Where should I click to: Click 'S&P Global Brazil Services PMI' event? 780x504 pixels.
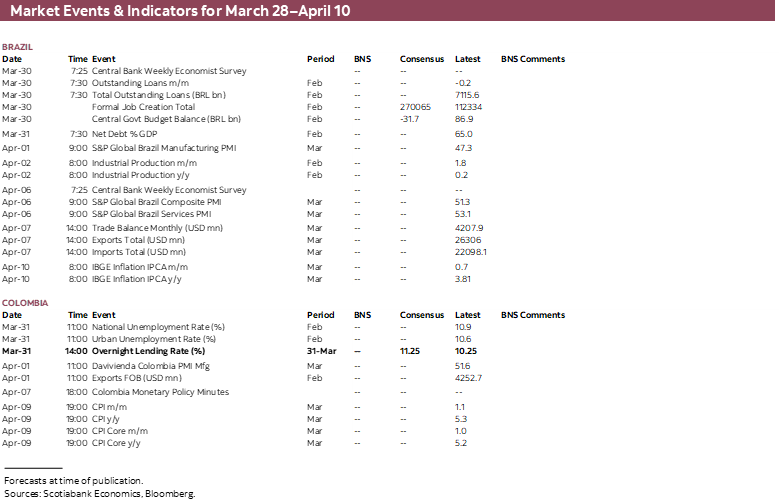tap(152, 214)
